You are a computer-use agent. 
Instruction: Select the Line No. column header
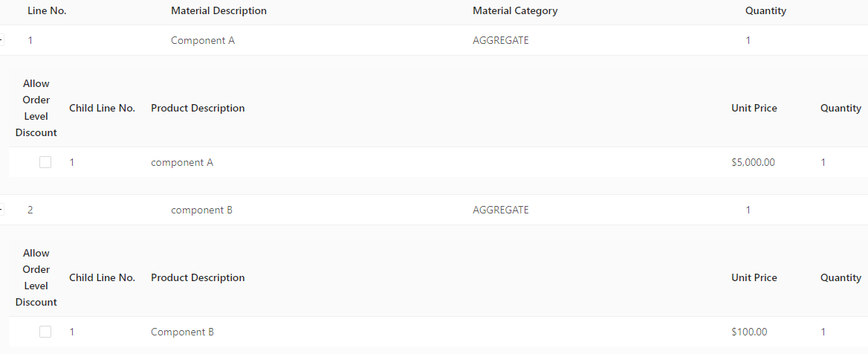point(47,11)
